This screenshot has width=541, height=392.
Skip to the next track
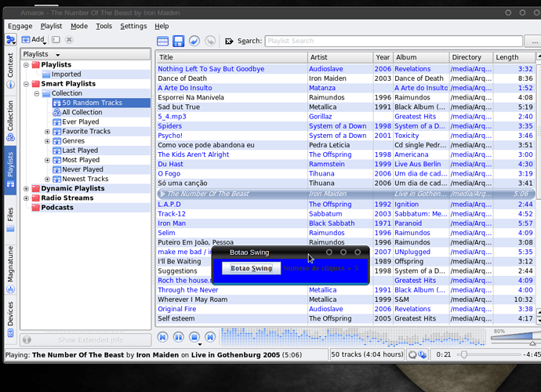pyautogui.click(x=210, y=337)
